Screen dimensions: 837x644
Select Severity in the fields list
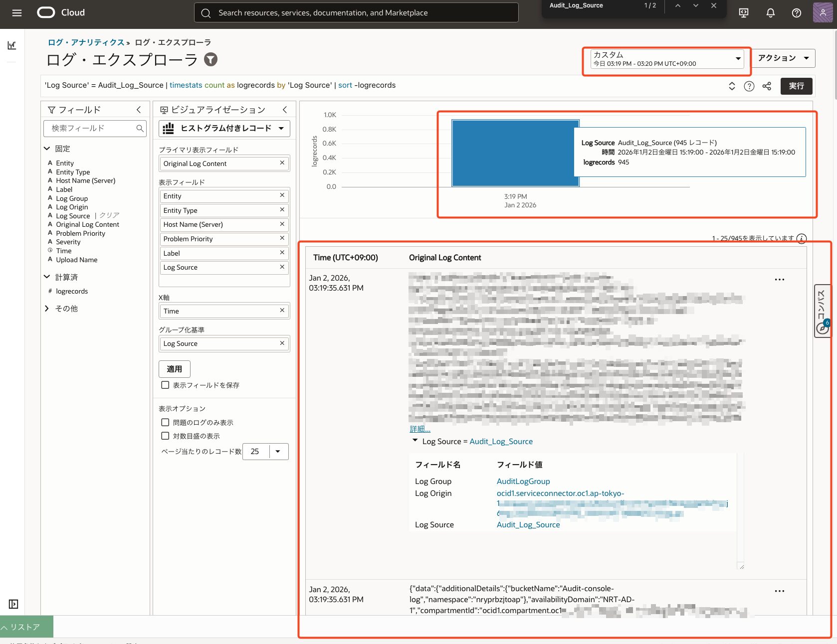[x=68, y=242]
